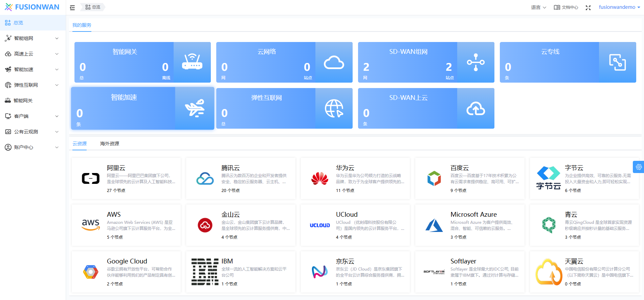Select 总览 in the sidebar

click(33, 23)
